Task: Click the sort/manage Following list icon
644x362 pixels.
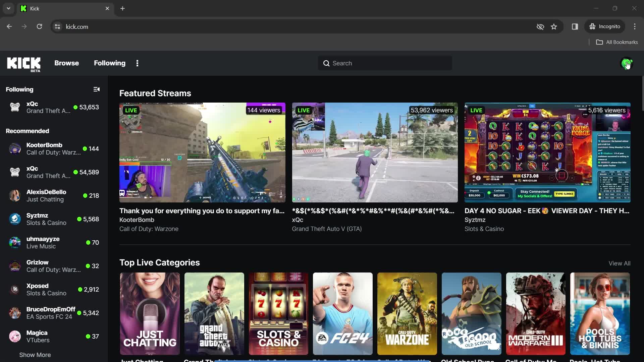Action: [x=96, y=89]
